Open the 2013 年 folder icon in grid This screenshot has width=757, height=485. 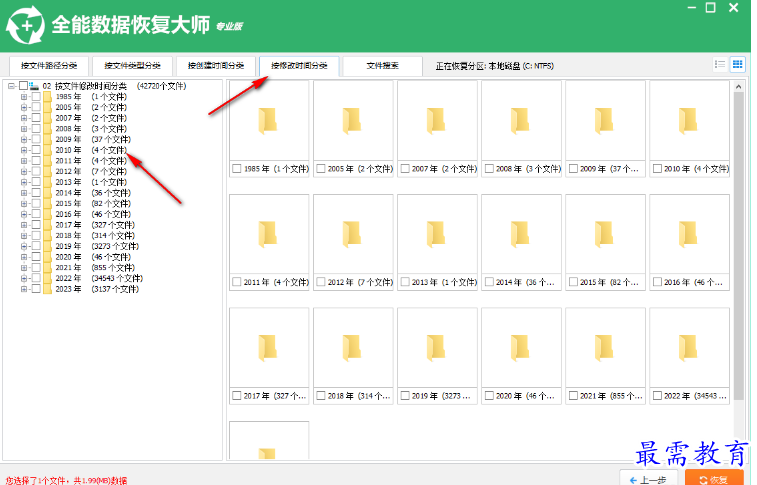(436, 234)
